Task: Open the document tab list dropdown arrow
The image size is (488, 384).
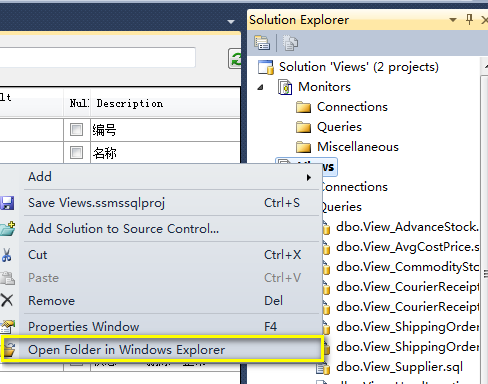Action: point(231,22)
